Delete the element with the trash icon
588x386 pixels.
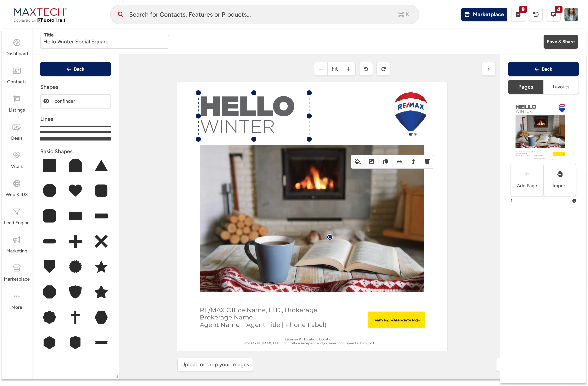[427, 162]
